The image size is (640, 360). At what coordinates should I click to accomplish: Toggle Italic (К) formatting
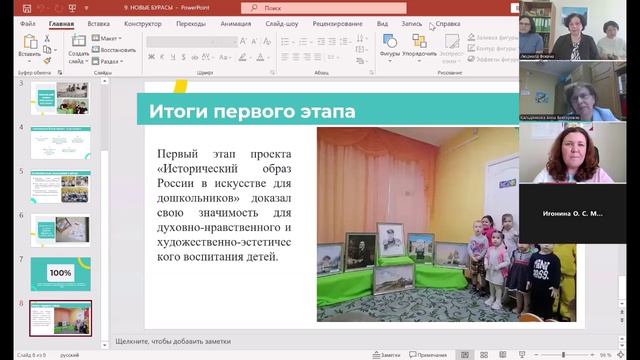pyautogui.click(x=162, y=57)
